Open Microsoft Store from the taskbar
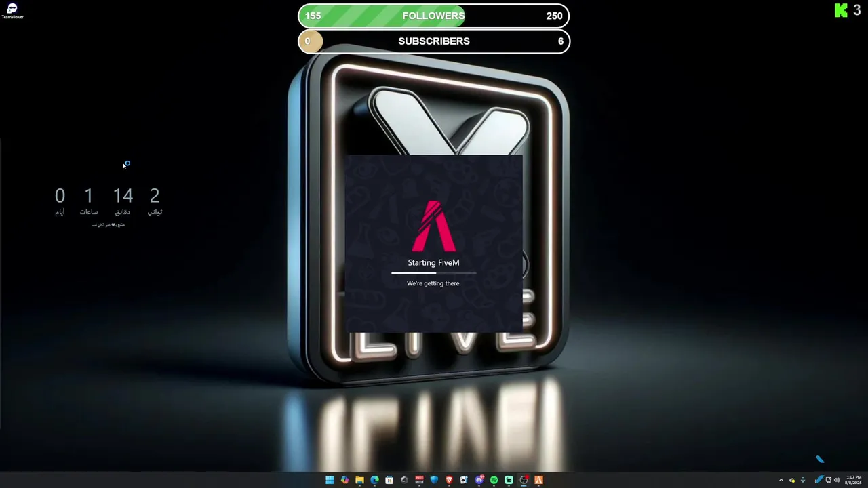This screenshot has height=488, width=868. pyautogui.click(x=389, y=480)
